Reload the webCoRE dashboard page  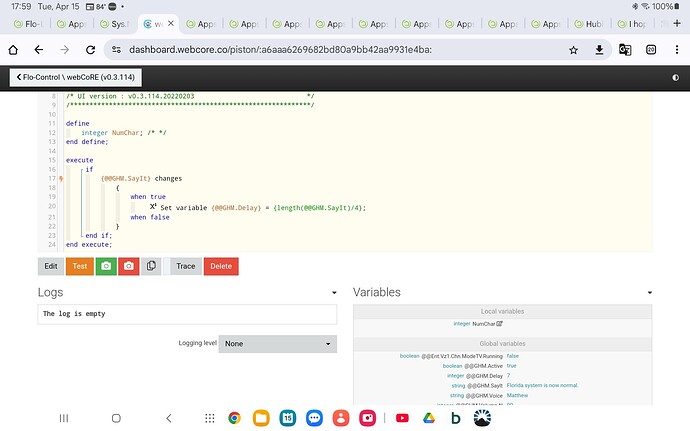click(91, 50)
